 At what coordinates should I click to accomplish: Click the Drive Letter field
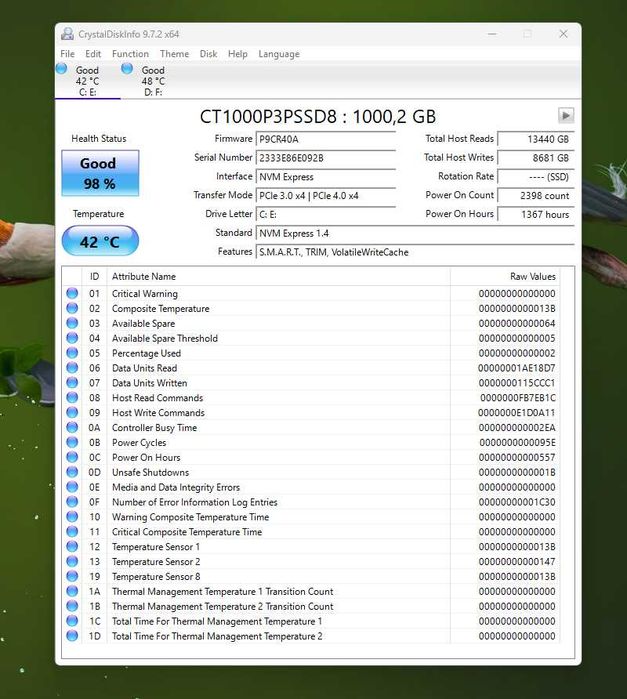point(326,214)
